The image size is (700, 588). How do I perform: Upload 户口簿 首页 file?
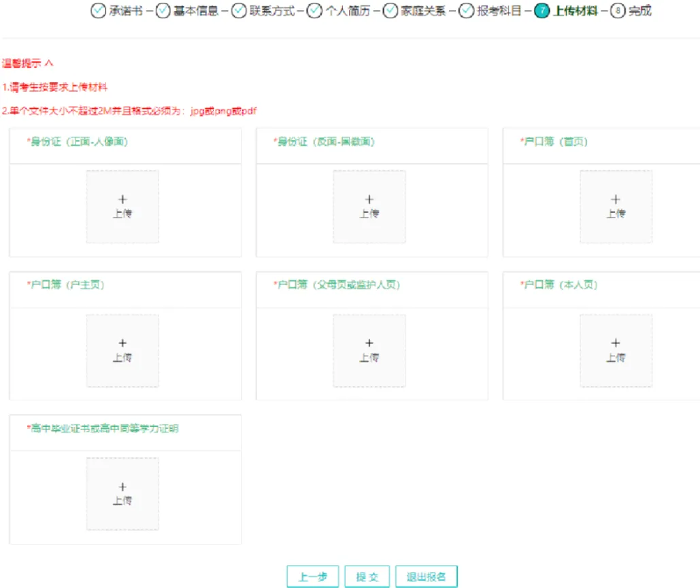(616, 207)
